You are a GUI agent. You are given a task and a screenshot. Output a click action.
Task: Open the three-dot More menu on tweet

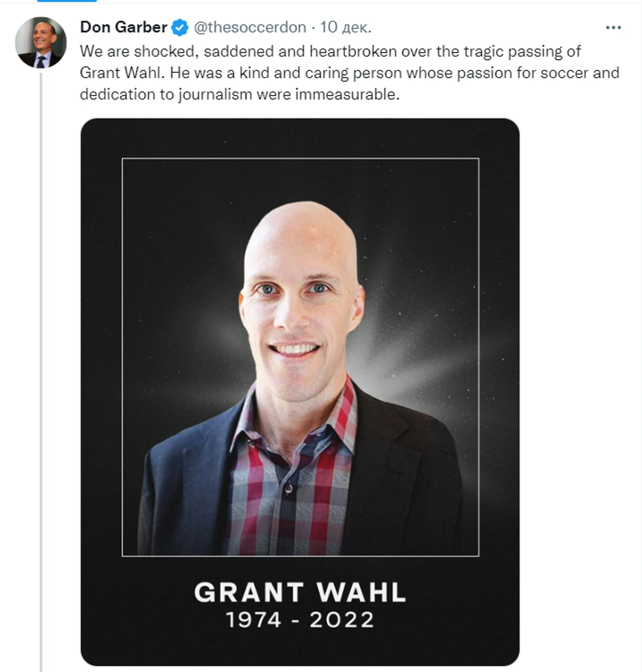(x=613, y=27)
